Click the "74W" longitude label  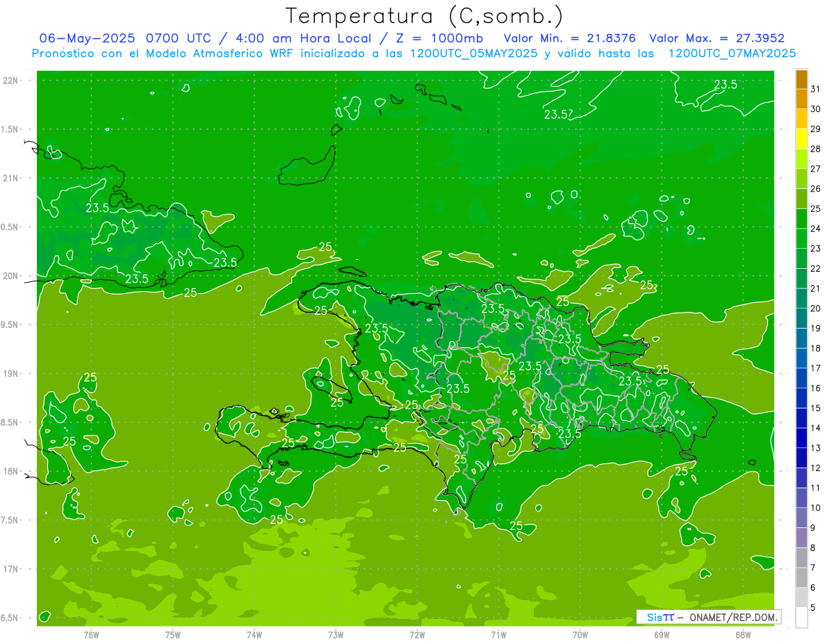(x=254, y=634)
